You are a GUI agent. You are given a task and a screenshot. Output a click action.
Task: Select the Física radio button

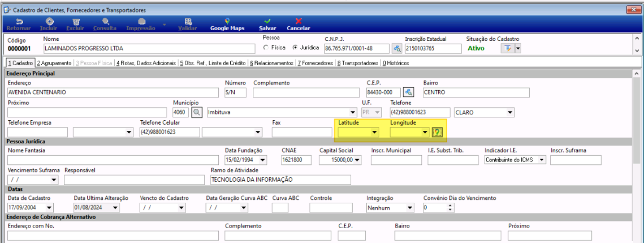pyautogui.click(x=266, y=48)
